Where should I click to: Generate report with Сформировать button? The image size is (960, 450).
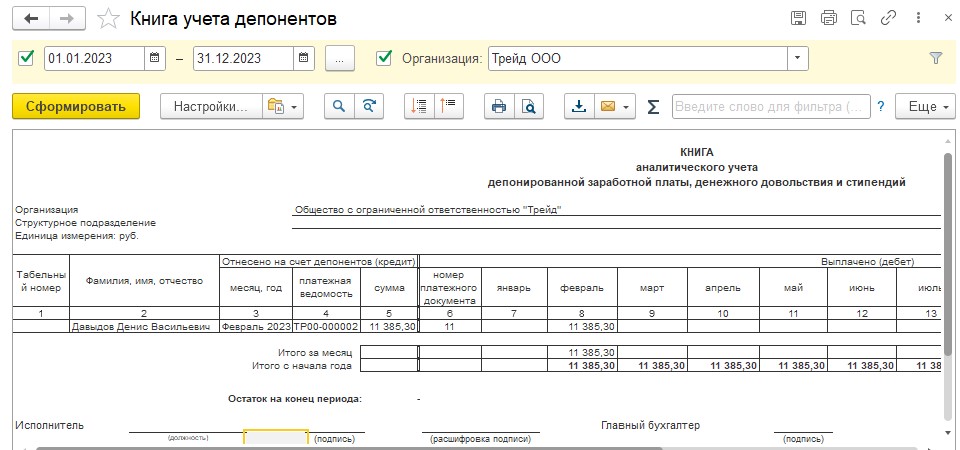pyautogui.click(x=76, y=106)
